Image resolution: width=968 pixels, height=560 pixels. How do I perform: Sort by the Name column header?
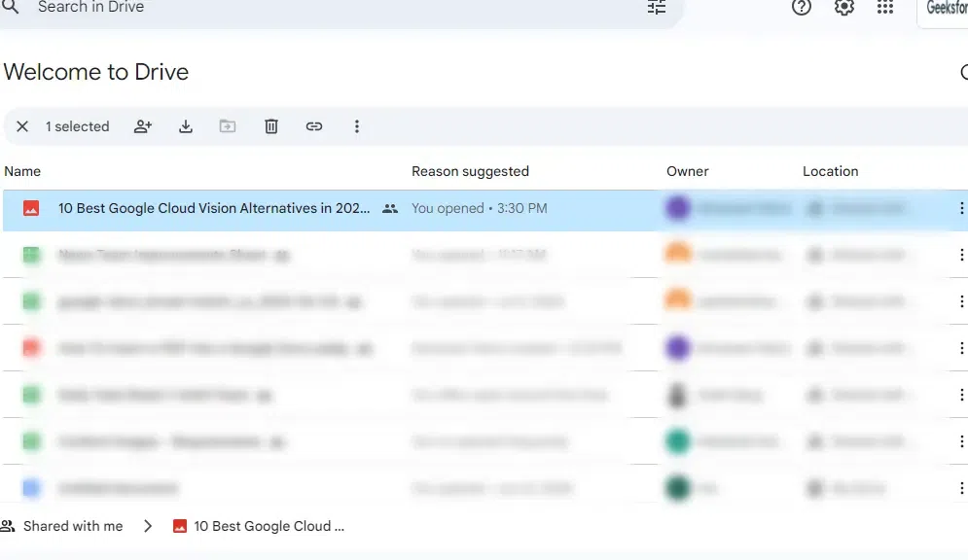click(22, 171)
